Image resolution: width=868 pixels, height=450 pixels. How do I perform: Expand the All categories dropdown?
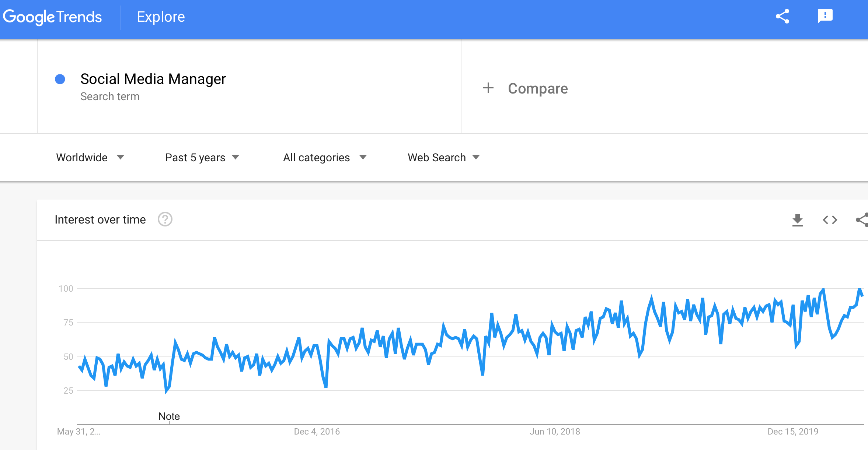(325, 158)
